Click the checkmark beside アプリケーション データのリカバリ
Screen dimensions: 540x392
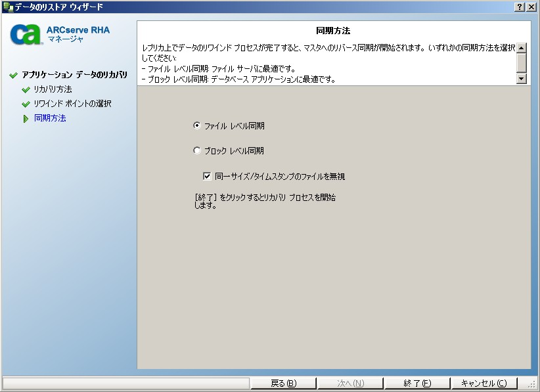pos(13,75)
